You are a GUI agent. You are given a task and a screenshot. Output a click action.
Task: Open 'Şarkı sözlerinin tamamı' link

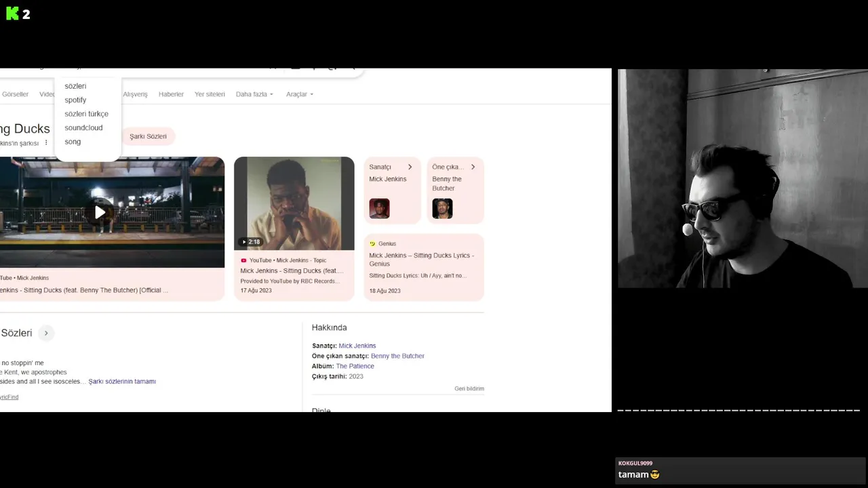(122, 382)
